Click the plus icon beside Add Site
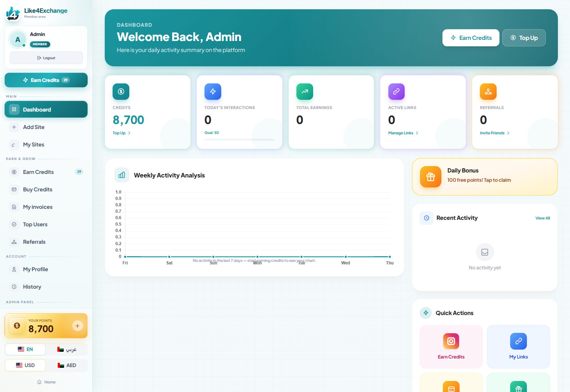 click(x=14, y=127)
